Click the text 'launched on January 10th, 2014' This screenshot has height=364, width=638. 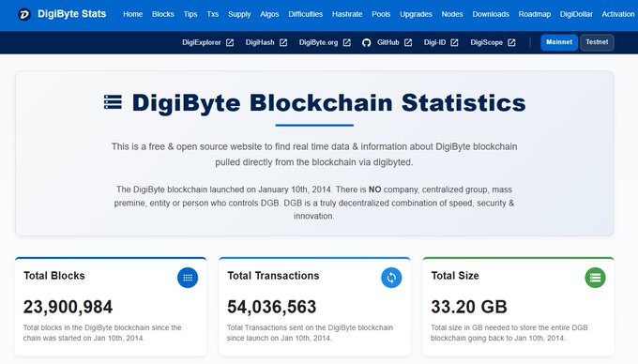click(x=271, y=190)
